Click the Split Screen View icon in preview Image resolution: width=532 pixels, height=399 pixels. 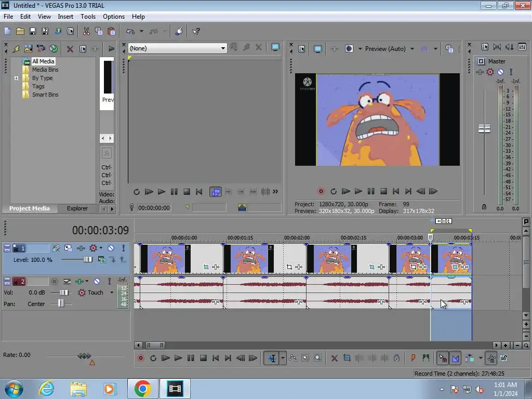pyautogui.click(x=349, y=49)
